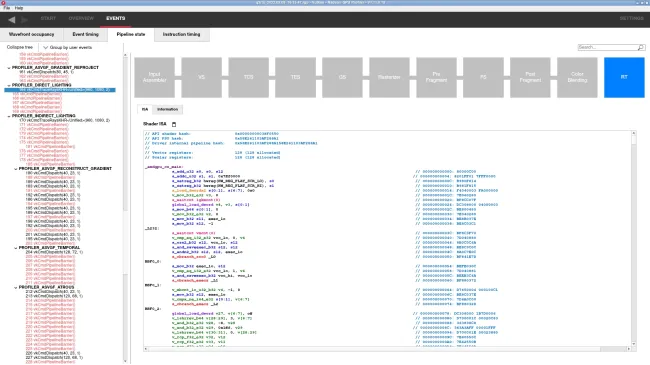
Task: Open the File menu
Action: click(7, 8)
